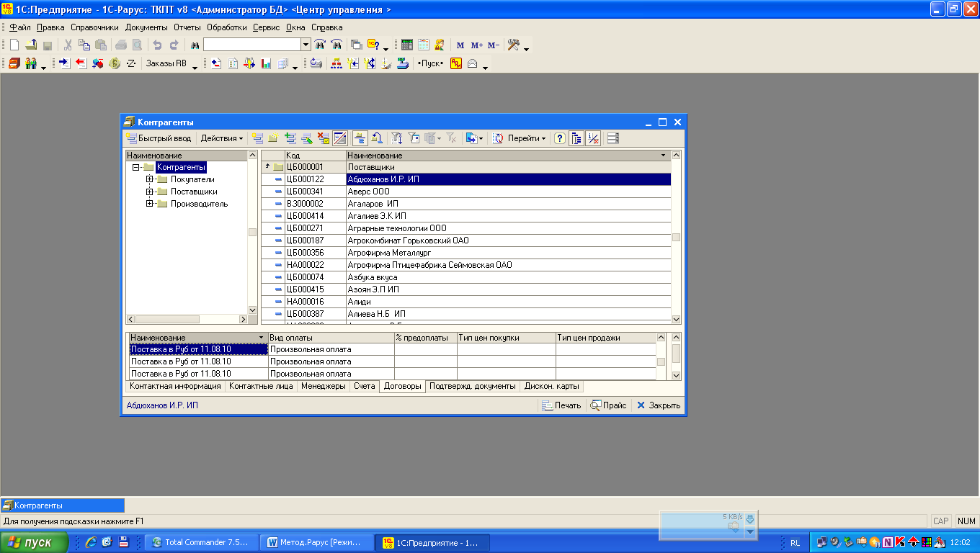Collapse the Контрагенты root tree node
Viewport: 980px width, 553px height.
(136, 167)
